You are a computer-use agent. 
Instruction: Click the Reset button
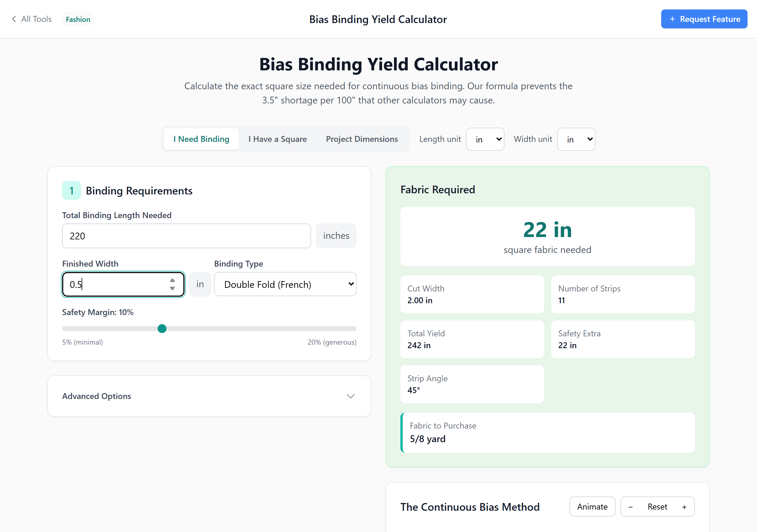tap(657, 507)
